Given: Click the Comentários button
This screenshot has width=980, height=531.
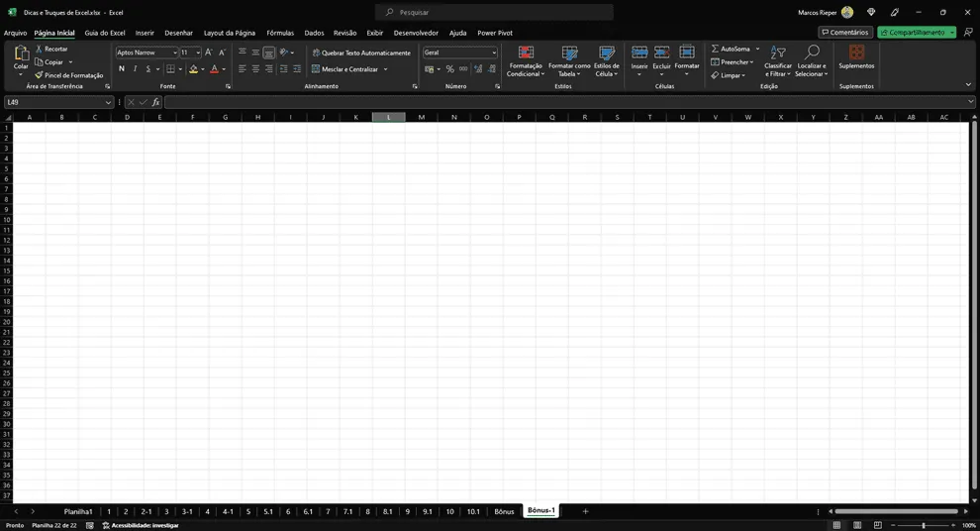Looking at the screenshot, I should [x=845, y=33].
